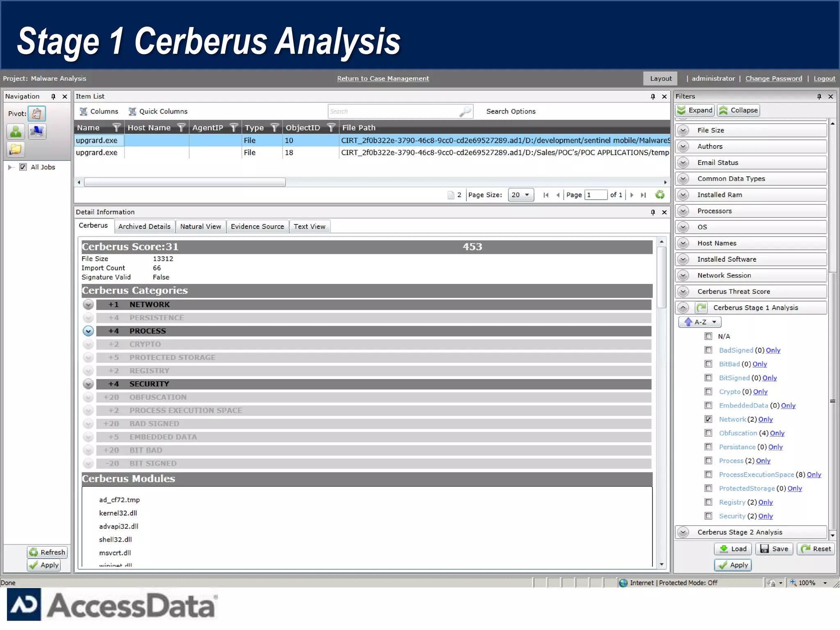Select the Cerberus tab
This screenshot has height=630, width=840.
(94, 226)
